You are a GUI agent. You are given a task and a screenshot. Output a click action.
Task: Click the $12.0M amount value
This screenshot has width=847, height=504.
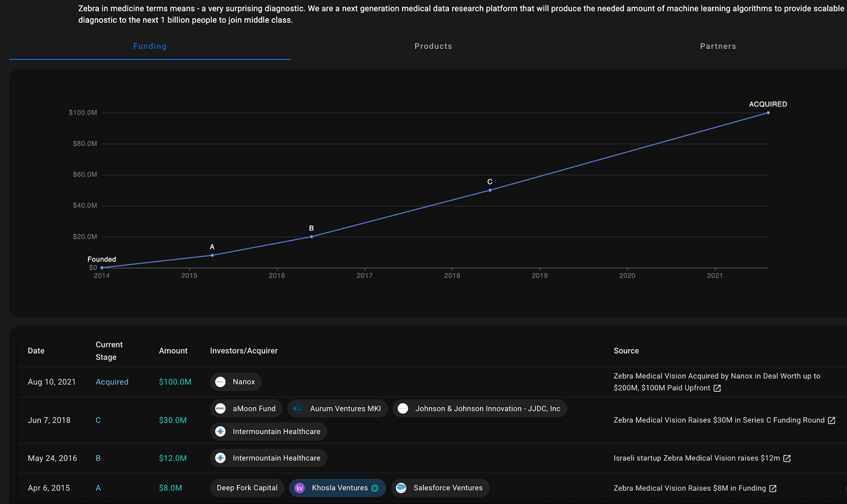173,458
